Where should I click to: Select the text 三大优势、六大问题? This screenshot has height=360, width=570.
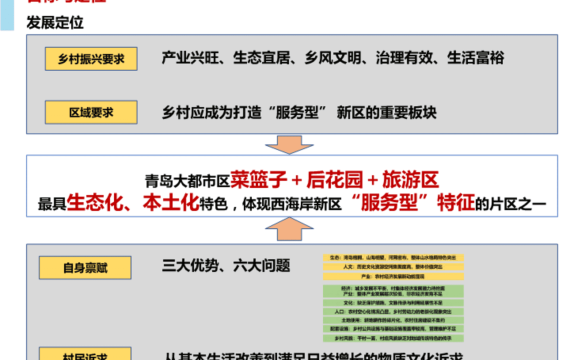pos(226,265)
